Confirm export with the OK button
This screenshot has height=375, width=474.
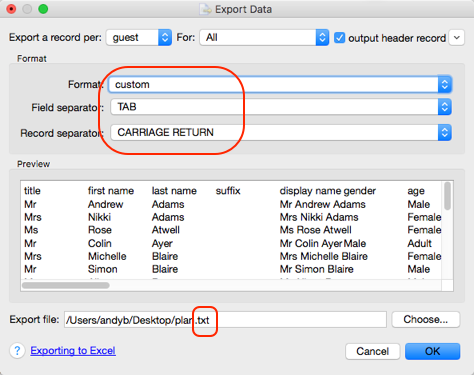[432, 351]
